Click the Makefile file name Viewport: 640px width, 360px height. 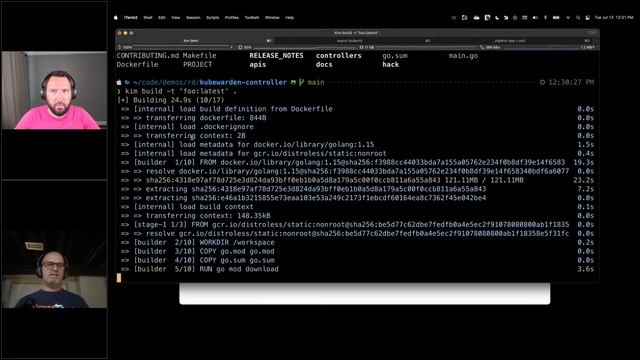point(200,56)
